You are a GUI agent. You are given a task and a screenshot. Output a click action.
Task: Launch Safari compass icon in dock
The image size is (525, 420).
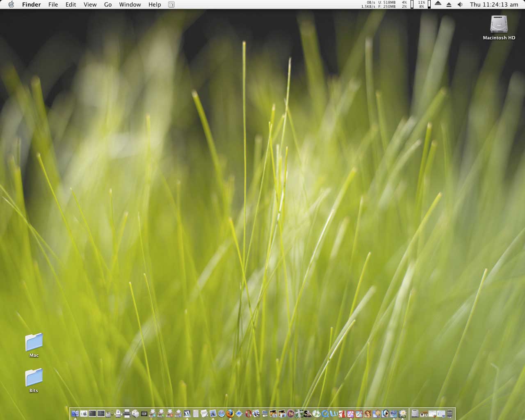click(221, 413)
